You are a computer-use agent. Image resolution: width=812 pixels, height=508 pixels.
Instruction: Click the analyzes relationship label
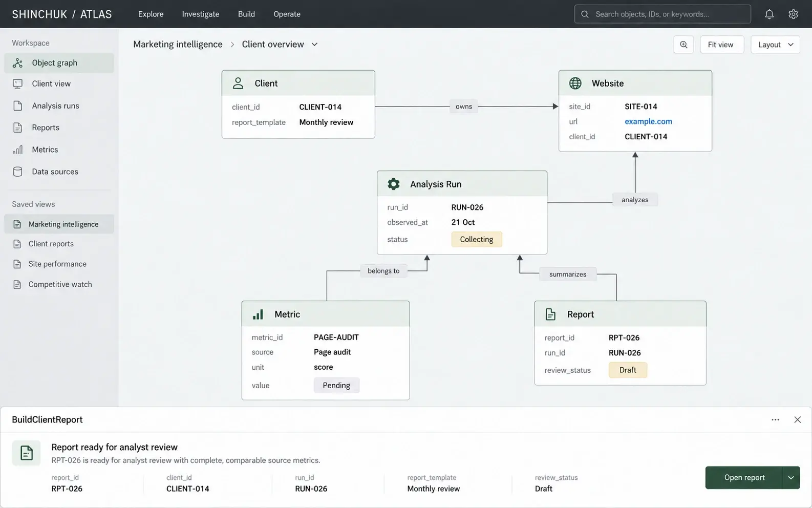click(635, 200)
